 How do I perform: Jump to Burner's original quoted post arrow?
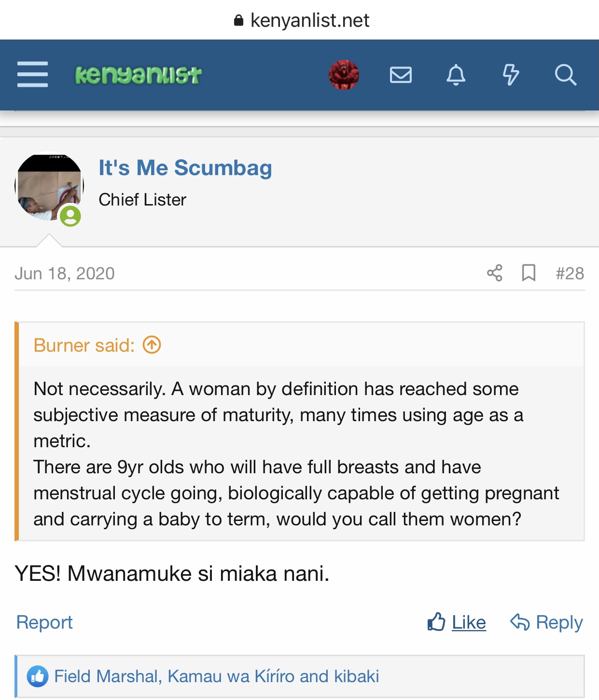point(152,345)
